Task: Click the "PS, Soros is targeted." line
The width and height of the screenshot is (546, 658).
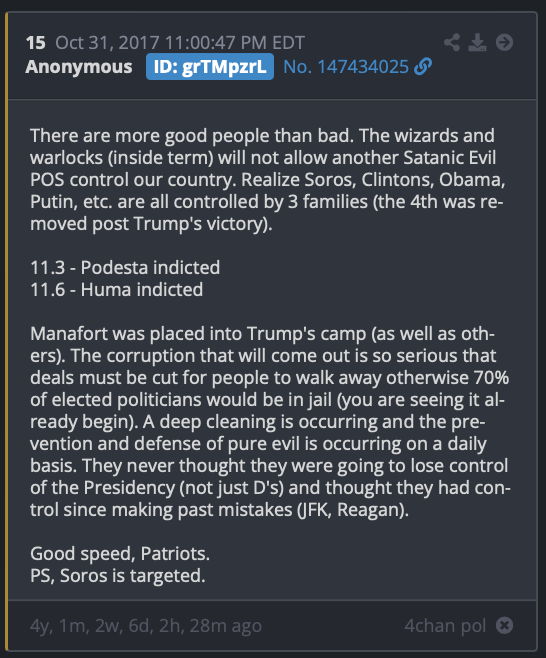Action: tap(118, 576)
